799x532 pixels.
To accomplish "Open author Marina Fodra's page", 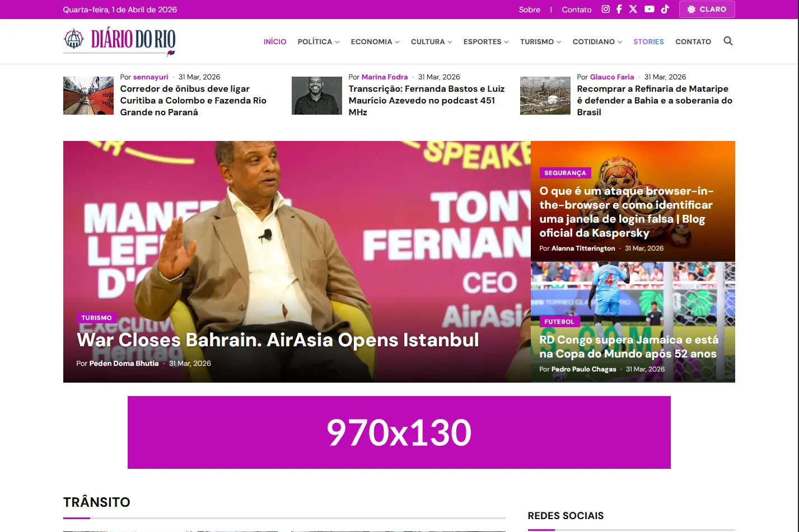I will click(x=385, y=77).
